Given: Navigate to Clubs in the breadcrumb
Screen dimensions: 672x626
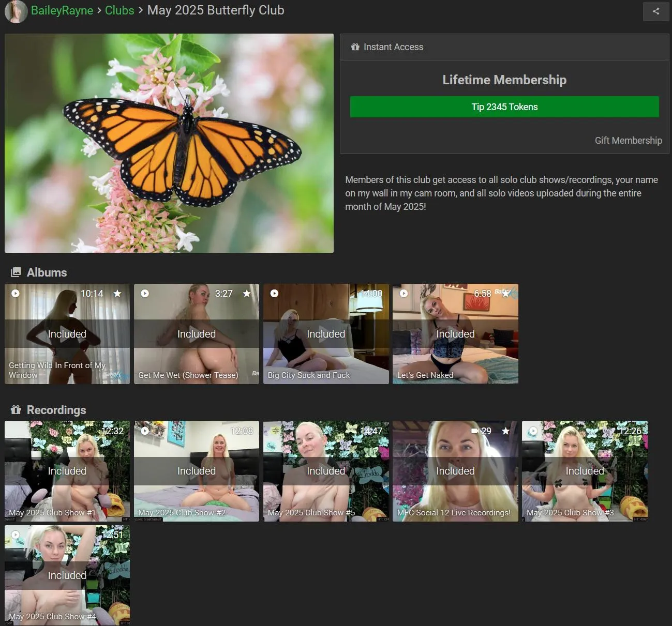Looking at the screenshot, I should pyautogui.click(x=120, y=10).
